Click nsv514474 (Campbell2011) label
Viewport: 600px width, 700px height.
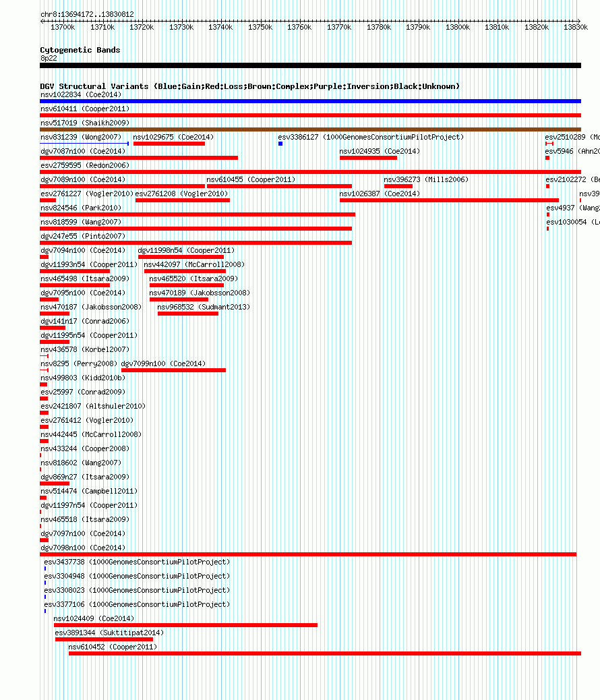coord(89,491)
